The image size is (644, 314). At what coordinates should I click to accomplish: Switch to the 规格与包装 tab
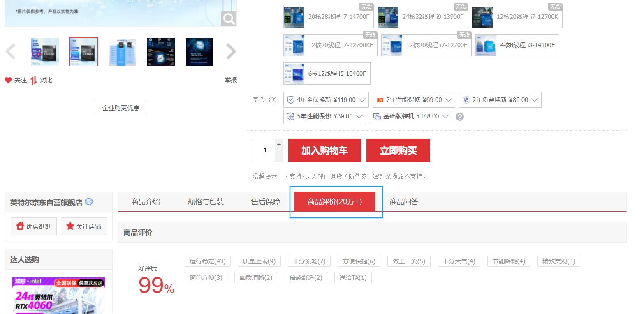point(206,202)
